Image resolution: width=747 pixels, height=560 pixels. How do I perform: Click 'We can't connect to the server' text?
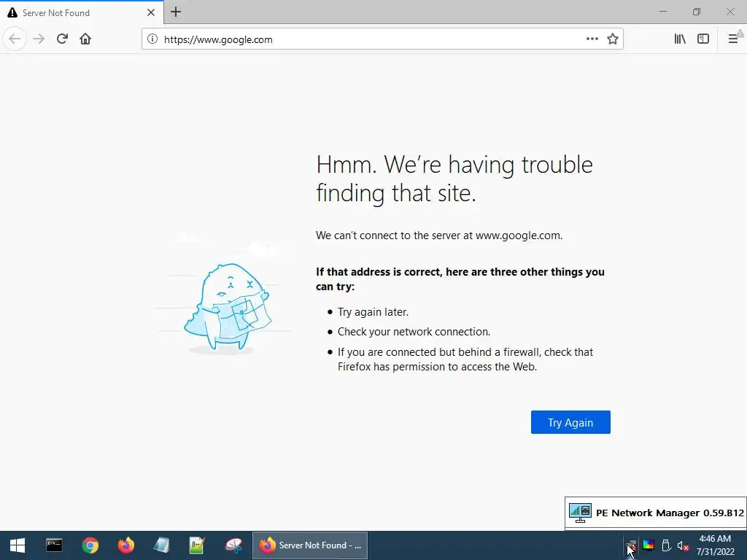(x=438, y=236)
